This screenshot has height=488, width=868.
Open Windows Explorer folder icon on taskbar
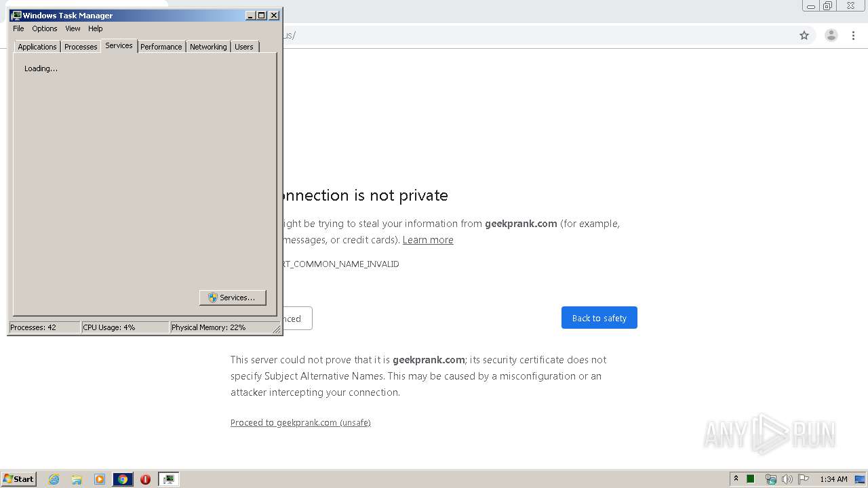point(77,479)
